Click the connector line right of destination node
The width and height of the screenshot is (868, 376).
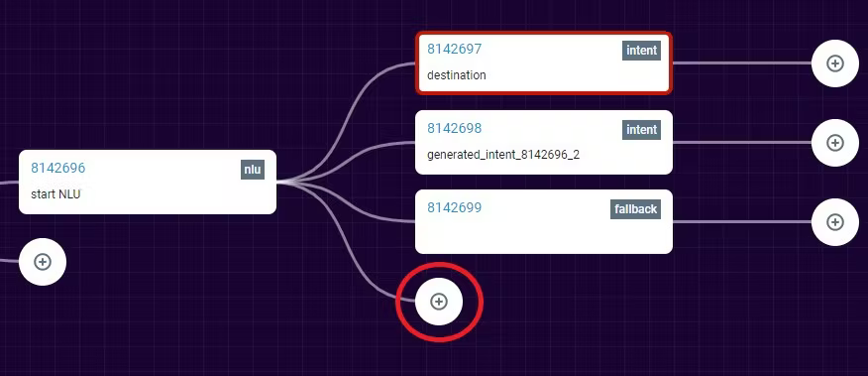pos(742,63)
